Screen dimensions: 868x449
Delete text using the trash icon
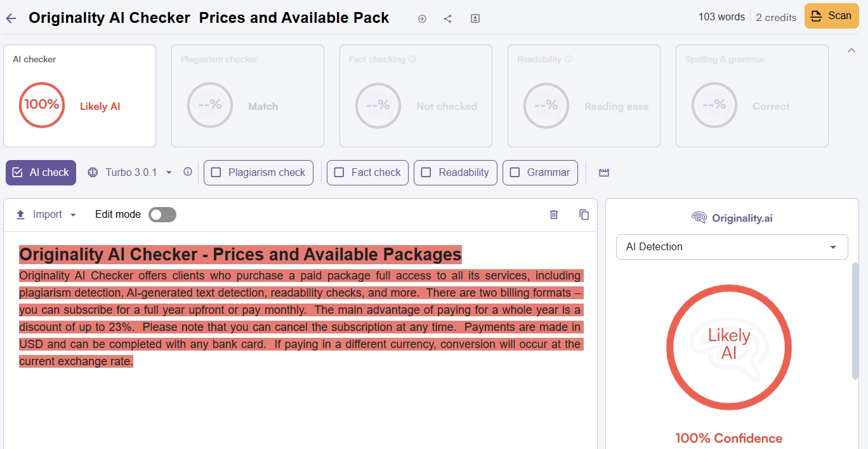(x=554, y=215)
